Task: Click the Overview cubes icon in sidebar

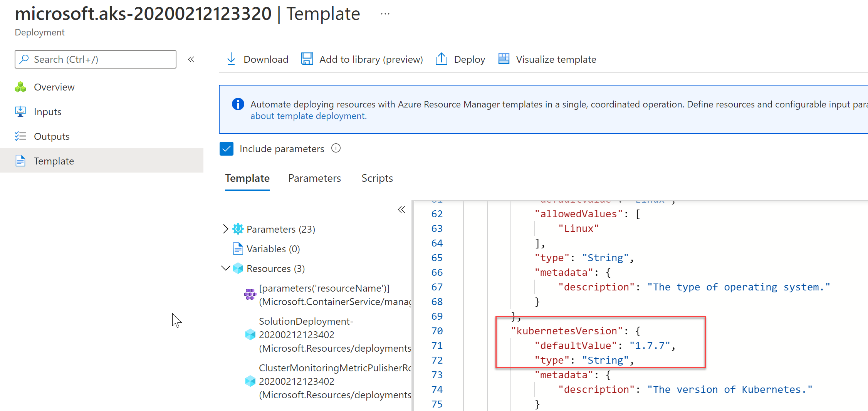Action: tap(20, 87)
